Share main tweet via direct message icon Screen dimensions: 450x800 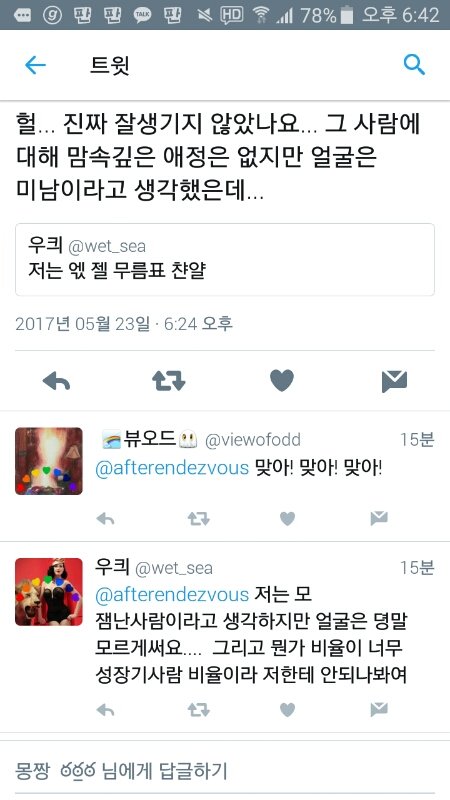click(x=394, y=381)
